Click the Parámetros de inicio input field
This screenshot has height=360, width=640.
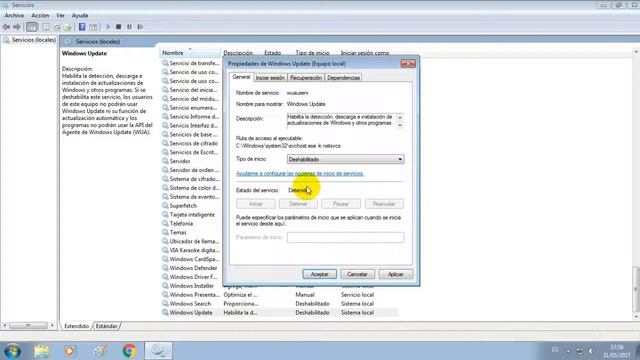coord(345,237)
